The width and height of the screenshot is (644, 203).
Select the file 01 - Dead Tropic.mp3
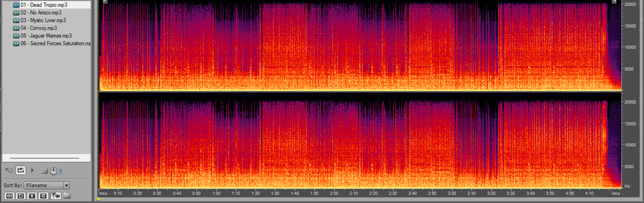(x=44, y=5)
